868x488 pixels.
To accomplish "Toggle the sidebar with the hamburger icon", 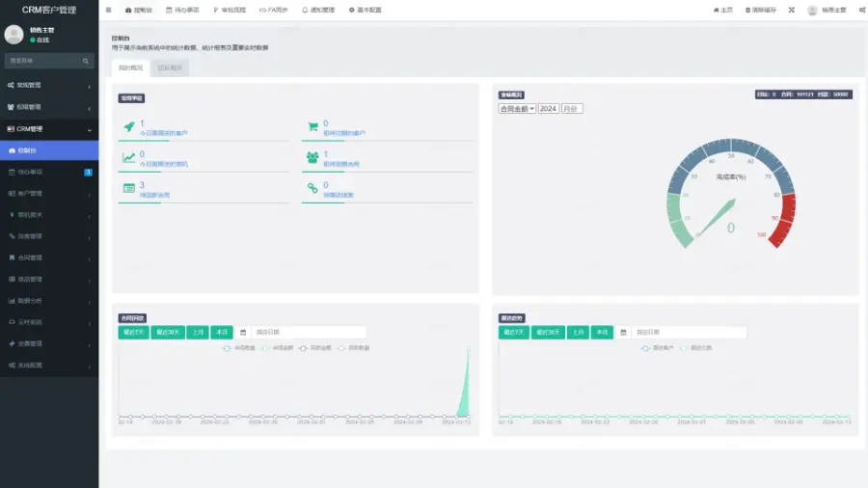I will click(x=108, y=10).
